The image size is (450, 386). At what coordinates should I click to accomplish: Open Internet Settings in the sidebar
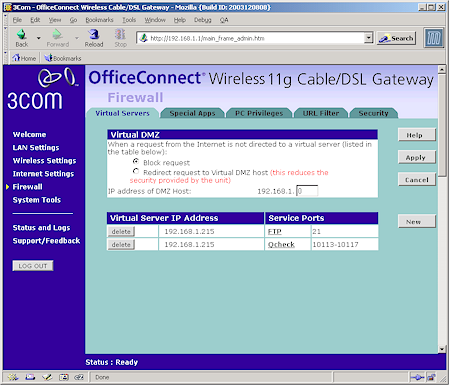tap(43, 174)
